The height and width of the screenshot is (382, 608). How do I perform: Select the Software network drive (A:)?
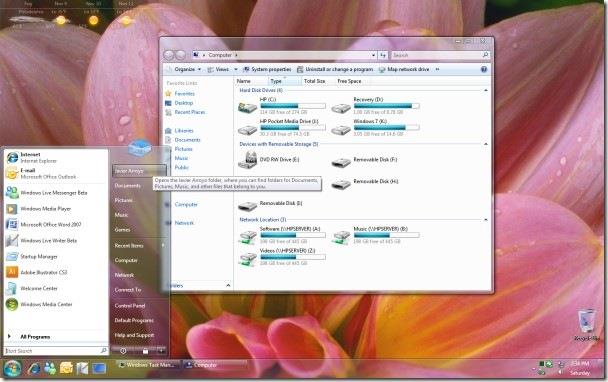click(x=282, y=235)
